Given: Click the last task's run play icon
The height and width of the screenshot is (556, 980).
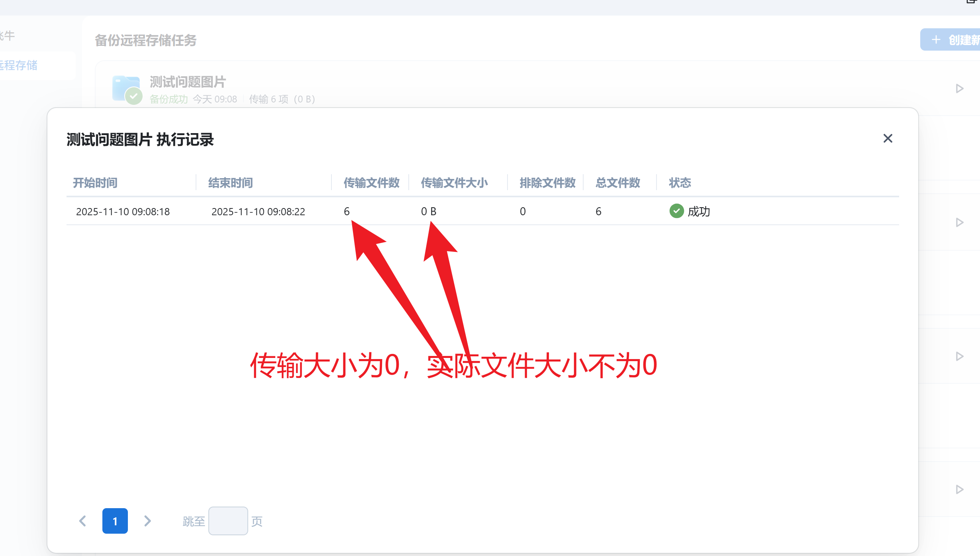Looking at the screenshot, I should 960,489.
